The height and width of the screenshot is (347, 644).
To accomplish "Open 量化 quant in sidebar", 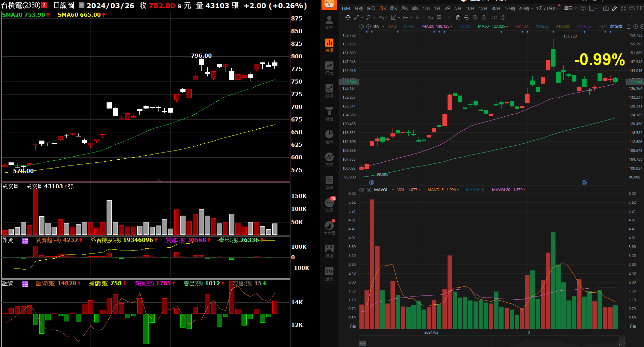I will tap(329, 274).
